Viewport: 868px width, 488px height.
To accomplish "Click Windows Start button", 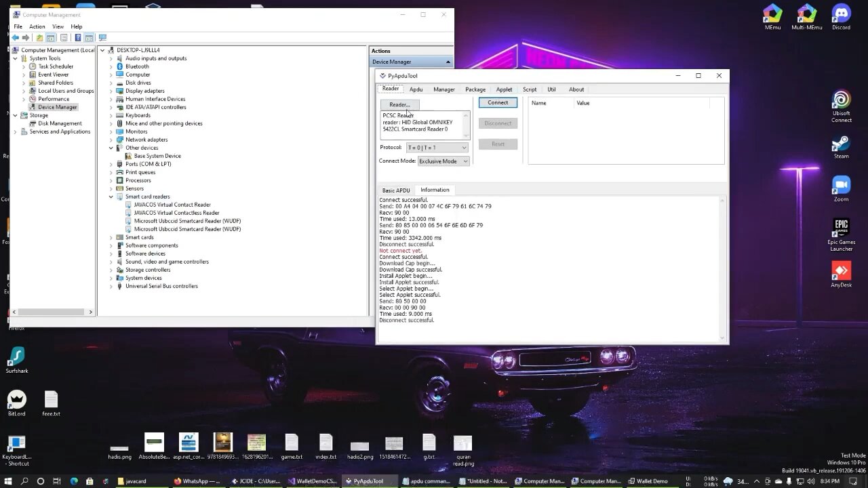I will (8, 481).
